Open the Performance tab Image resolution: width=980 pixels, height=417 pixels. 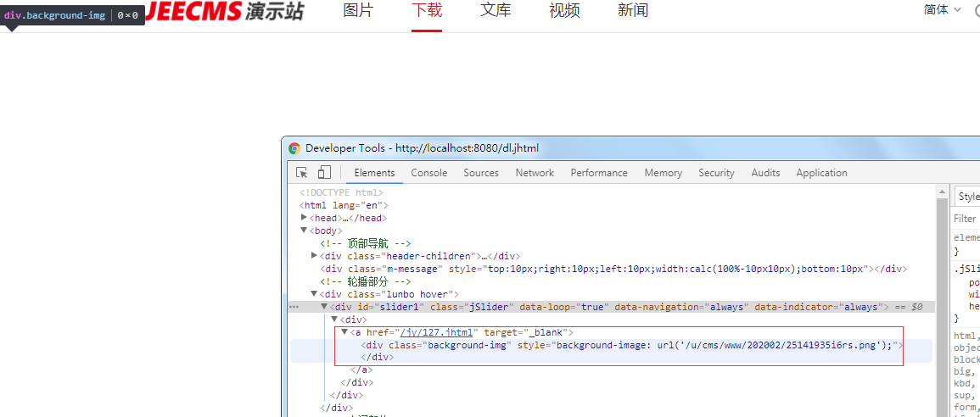coord(599,173)
